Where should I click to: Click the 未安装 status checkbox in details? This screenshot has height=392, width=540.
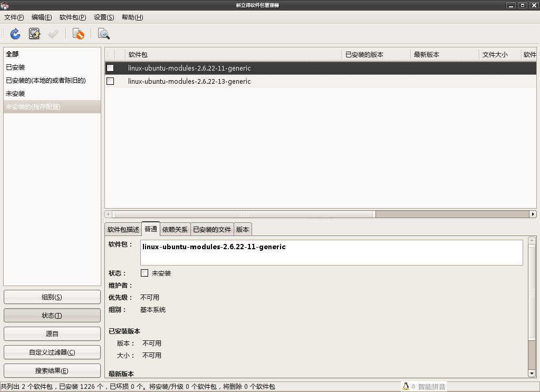pos(144,273)
